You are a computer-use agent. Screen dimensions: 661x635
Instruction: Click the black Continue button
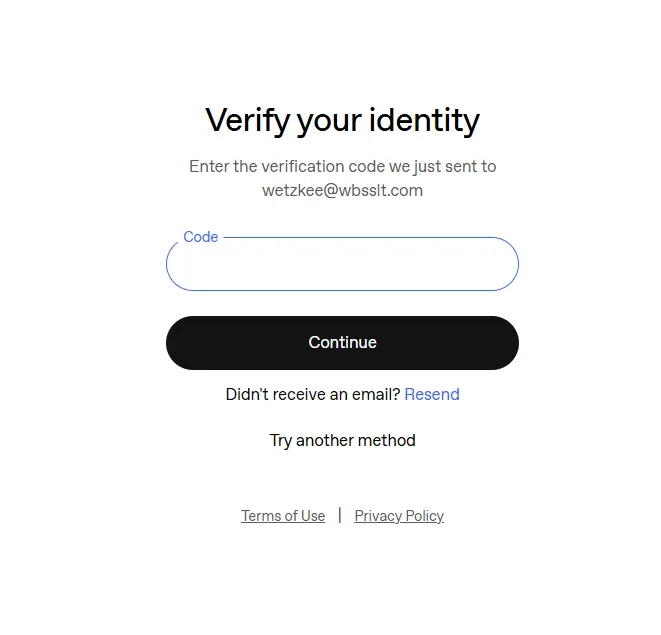(x=342, y=343)
